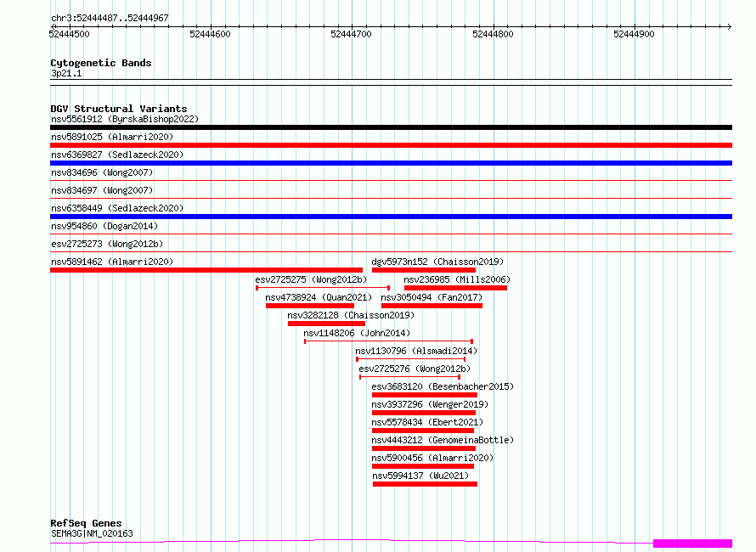The height and width of the screenshot is (552, 756).
Task: Select nsv5578434 (Ebert2021) variant label
Action: click(x=427, y=422)
